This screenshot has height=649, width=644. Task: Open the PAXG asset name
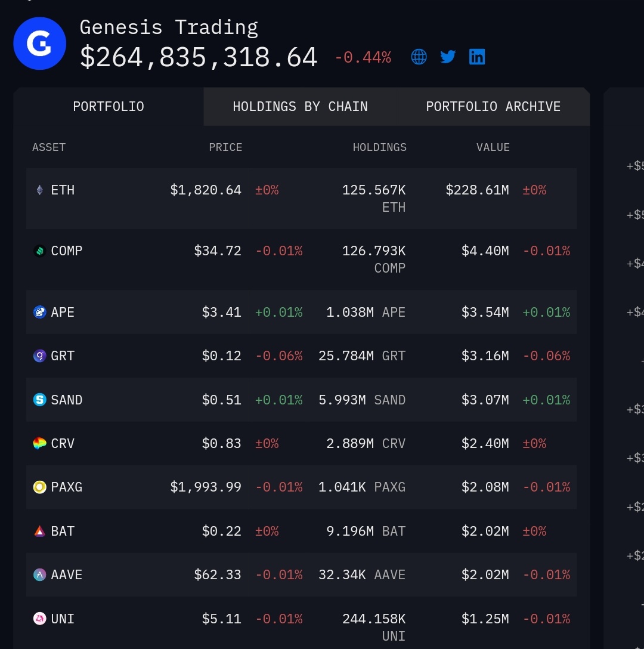[x=67, y=487]
